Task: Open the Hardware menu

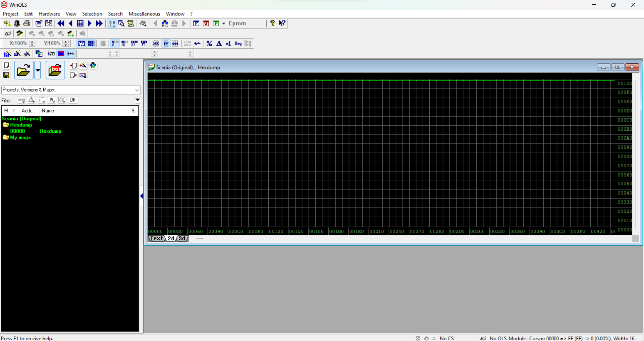Action: click(49, 14)
